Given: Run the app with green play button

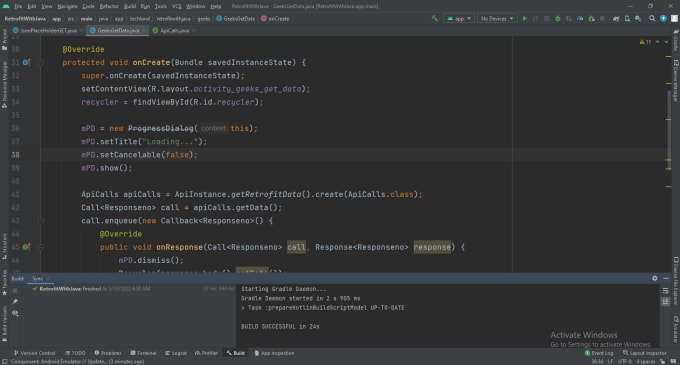Looking at the screenshot, I should (x=525, y=19).
